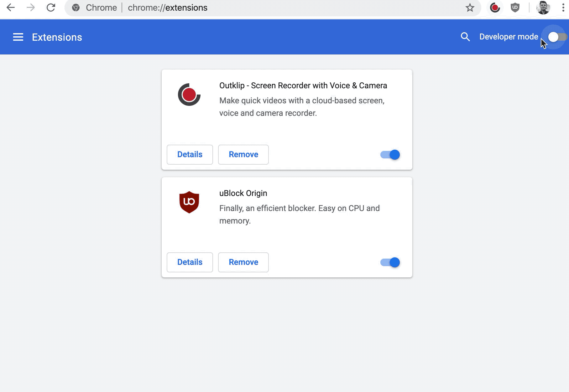Image resolution: width=569 pixels, height=392 pixels.
Task: Click the 'Developer mode' label
Action: 509,37
